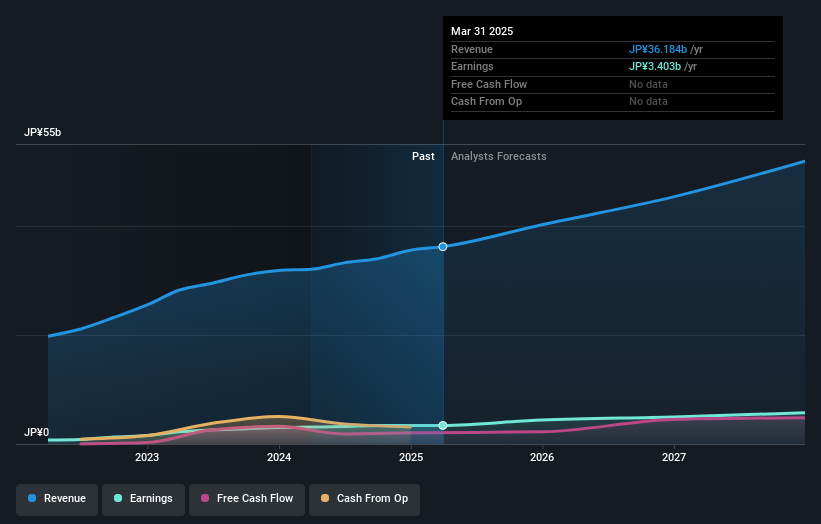The width and height of the screenshot is (821, 524).
Task: Toggle the Free Cash Flow legend button
Action: 247,499
